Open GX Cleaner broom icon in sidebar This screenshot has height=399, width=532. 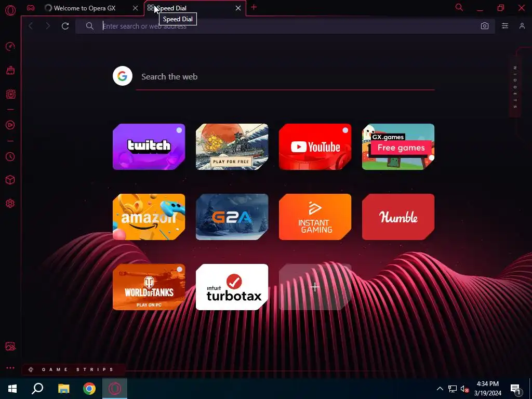tap(10, 70)
